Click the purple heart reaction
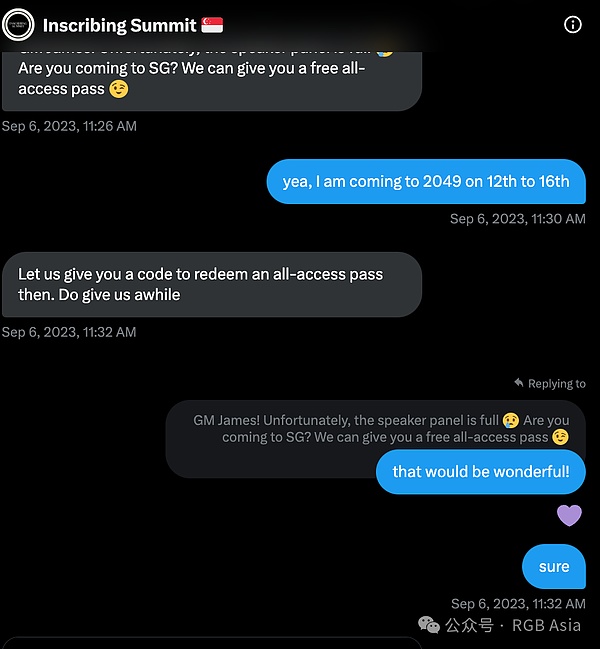The image size is (600, 649). 569,516
